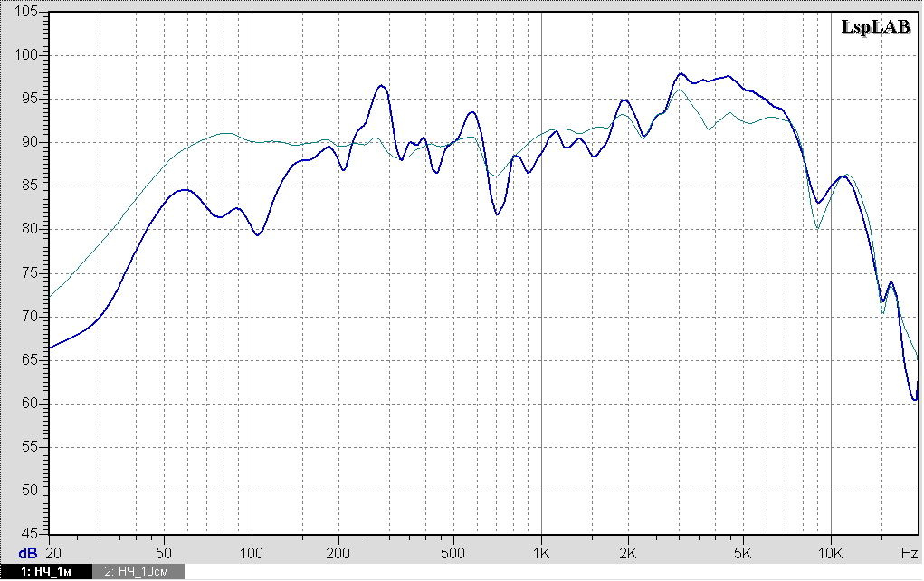Click the 2K label on the frequency axis

627,551
